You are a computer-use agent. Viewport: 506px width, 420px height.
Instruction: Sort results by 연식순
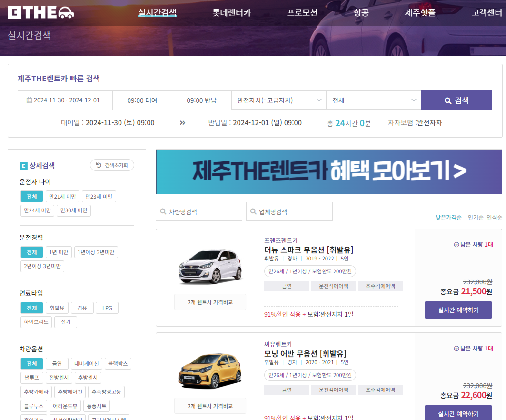(494, 217)
